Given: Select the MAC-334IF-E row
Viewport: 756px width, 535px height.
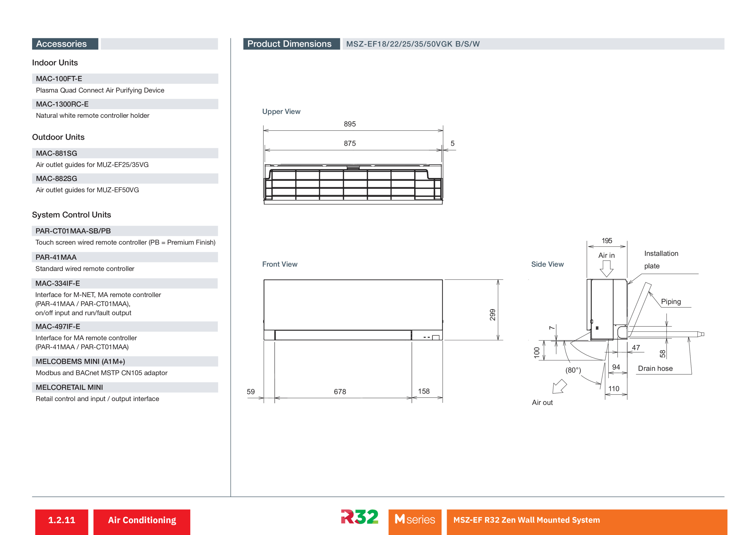Looking at the screenshot, I should coord(125,283).
